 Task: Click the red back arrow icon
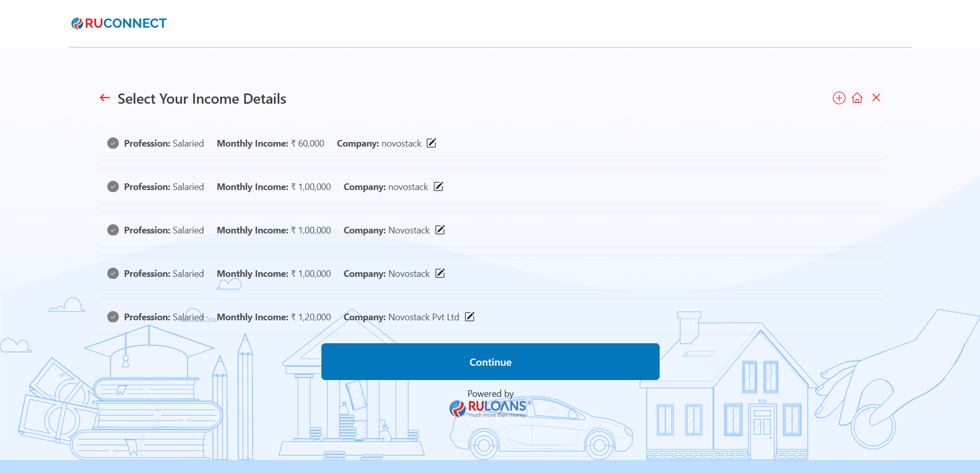pyautogui.click(x=105, y=98)
